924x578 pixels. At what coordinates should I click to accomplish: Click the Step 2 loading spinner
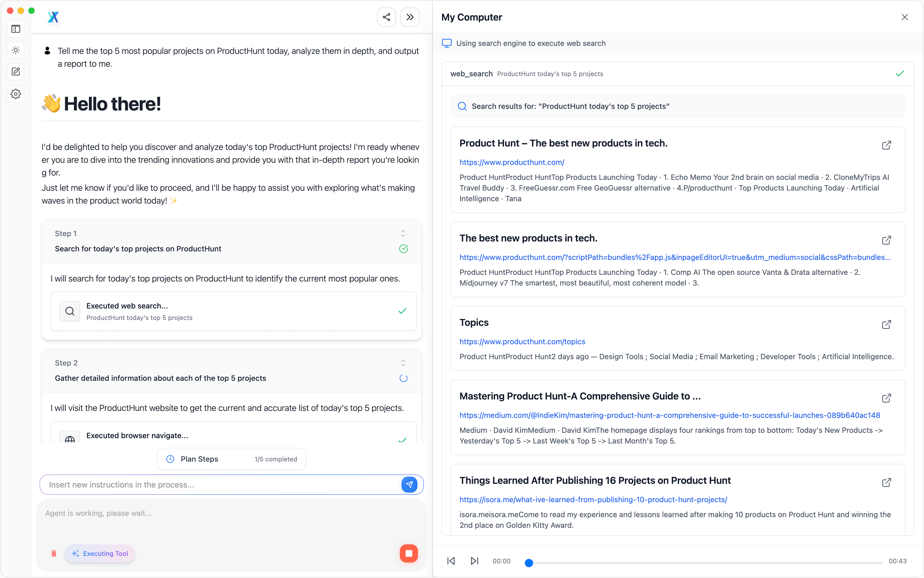pos(403,378)
